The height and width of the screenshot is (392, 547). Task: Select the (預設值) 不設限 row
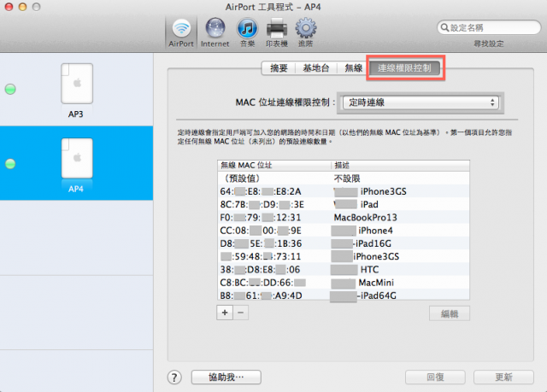point(344,178)
